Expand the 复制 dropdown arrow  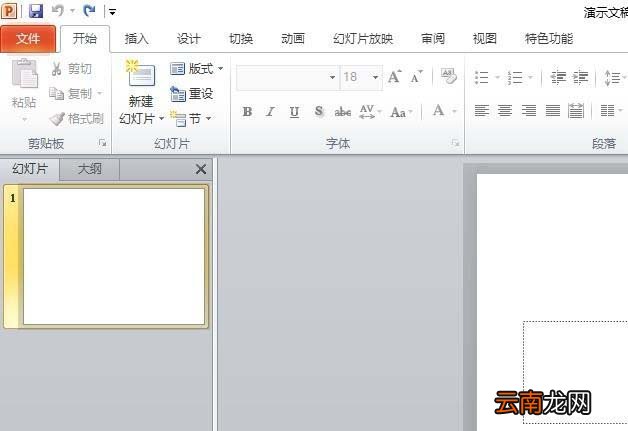(100, 93)
